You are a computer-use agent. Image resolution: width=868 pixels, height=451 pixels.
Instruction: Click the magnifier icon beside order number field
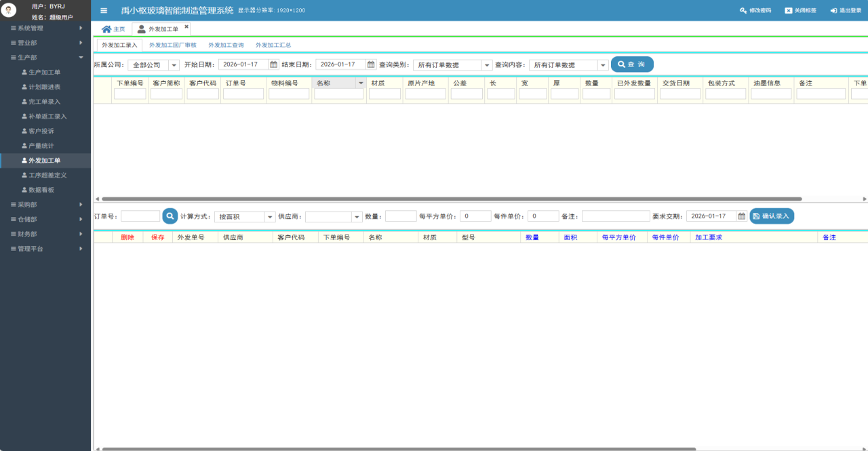(x=170, y=216)
